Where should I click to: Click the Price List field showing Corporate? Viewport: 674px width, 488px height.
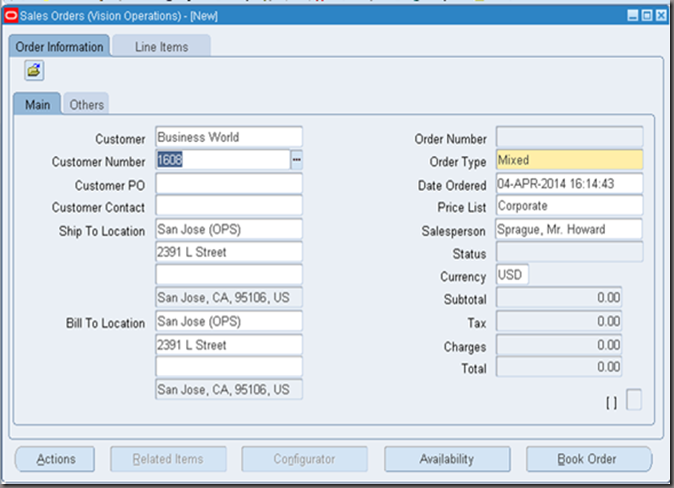(x=568, y=206)
